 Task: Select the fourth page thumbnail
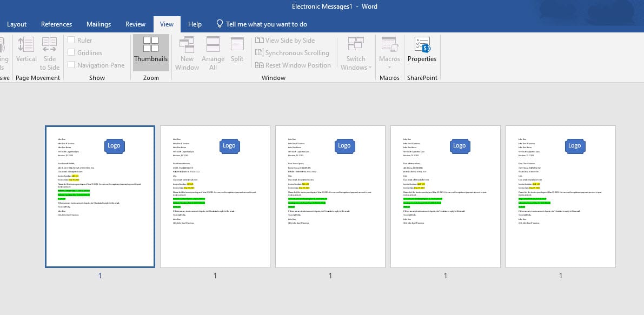click(446, 197)
